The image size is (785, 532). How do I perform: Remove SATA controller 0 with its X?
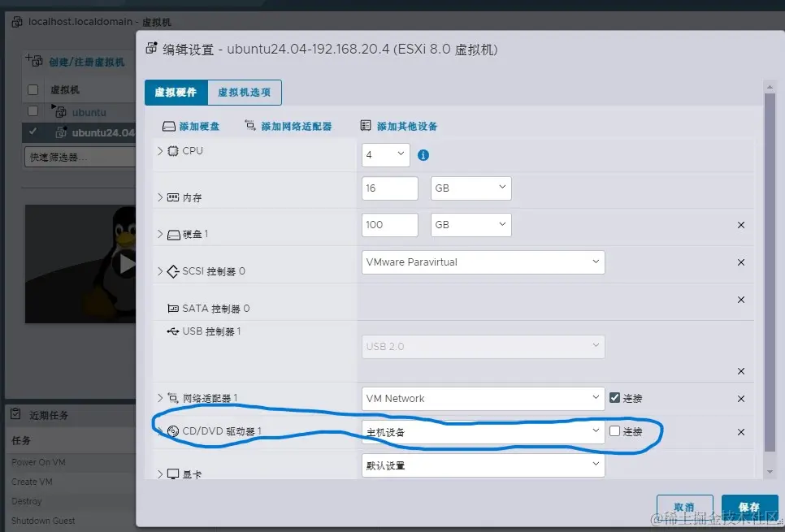click(741, 300)
